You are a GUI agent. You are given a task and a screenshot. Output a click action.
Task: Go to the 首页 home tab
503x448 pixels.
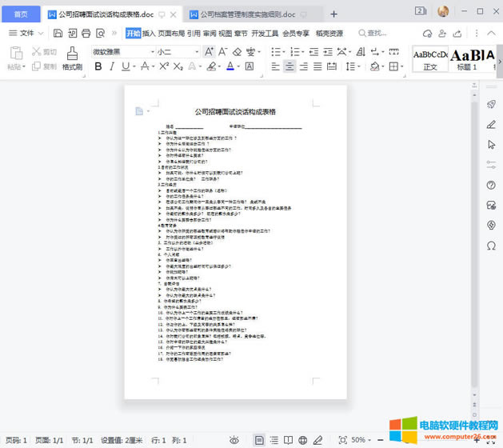click(21, 14)
